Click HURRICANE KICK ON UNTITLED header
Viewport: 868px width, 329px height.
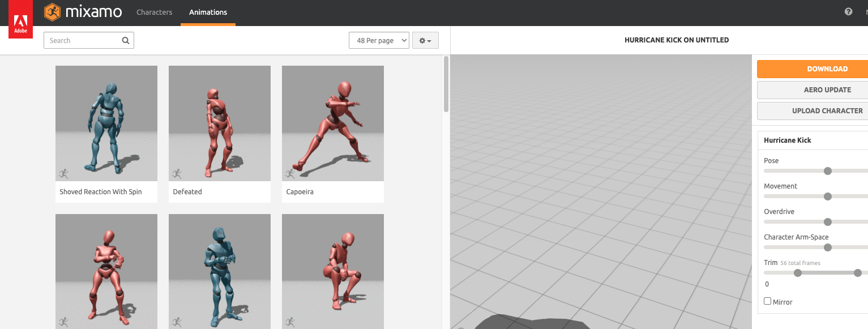[x=677, y=40]
